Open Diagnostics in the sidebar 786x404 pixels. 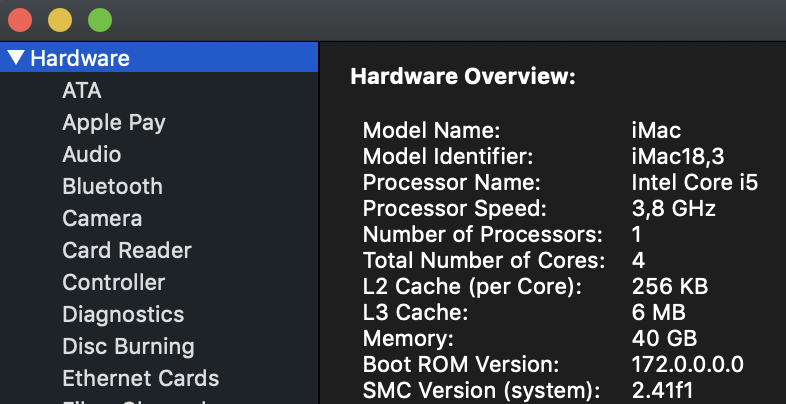click(x=123, y=314)
